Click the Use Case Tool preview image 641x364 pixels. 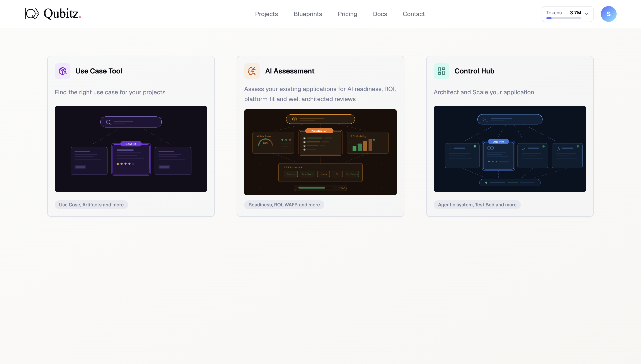point(131,149)
